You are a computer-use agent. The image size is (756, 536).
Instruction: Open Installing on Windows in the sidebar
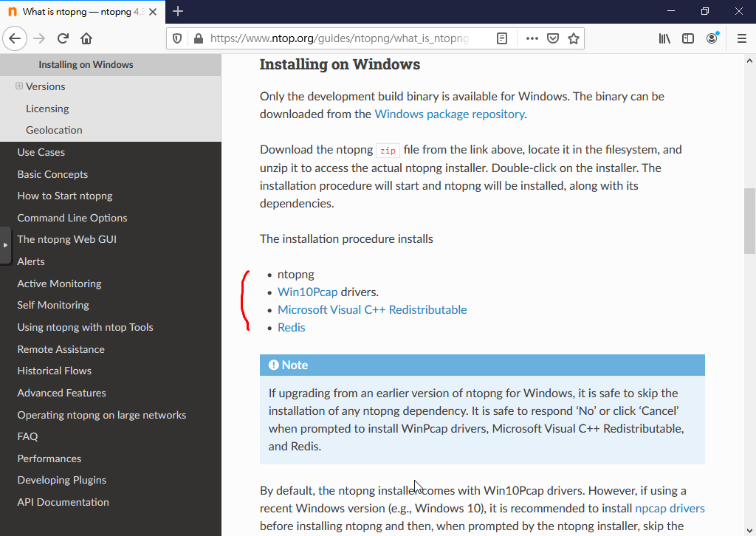pyautogui.click(x=86, y=64)
